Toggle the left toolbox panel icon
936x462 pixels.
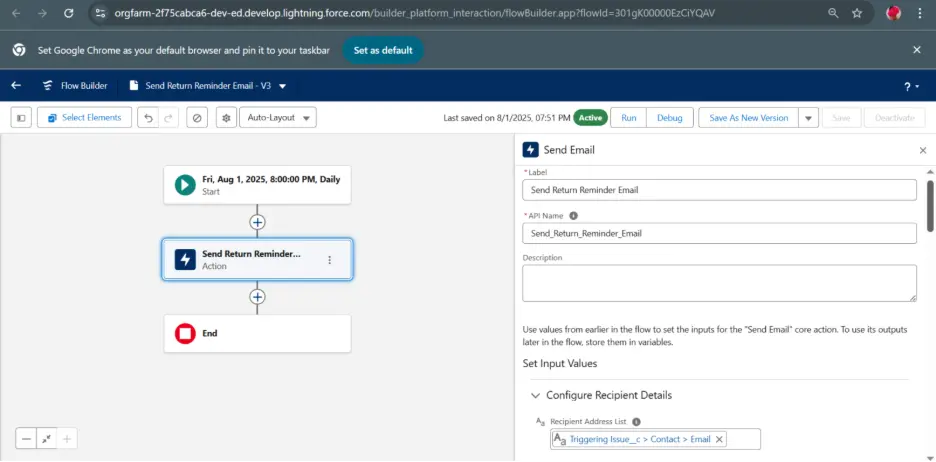coord(22,118)
